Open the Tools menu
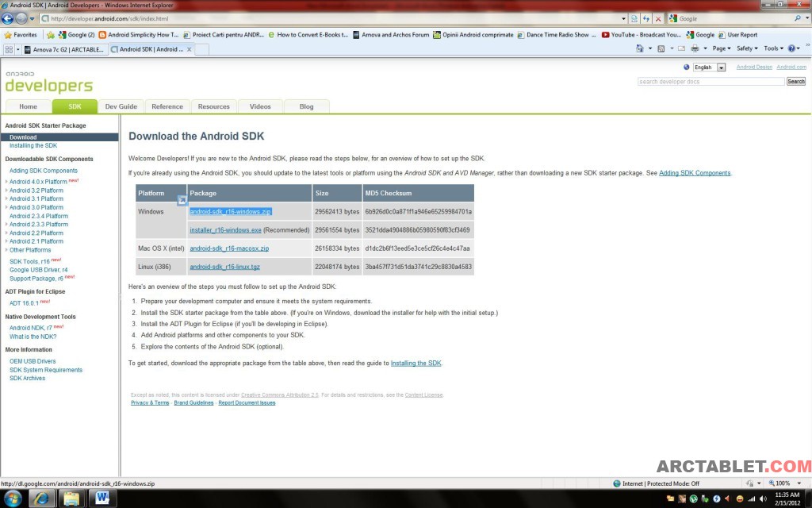Viewport: 812px width, 508px height. [773, 48]
